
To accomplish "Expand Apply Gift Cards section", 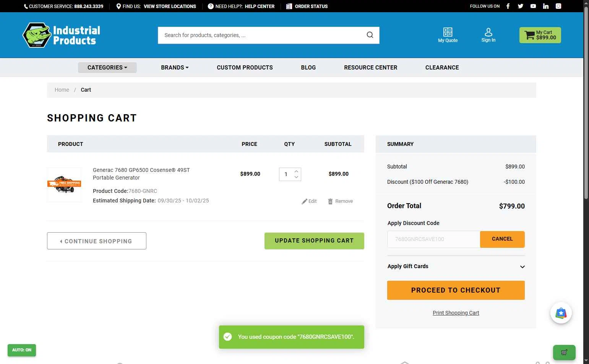I will click(456, 267).
